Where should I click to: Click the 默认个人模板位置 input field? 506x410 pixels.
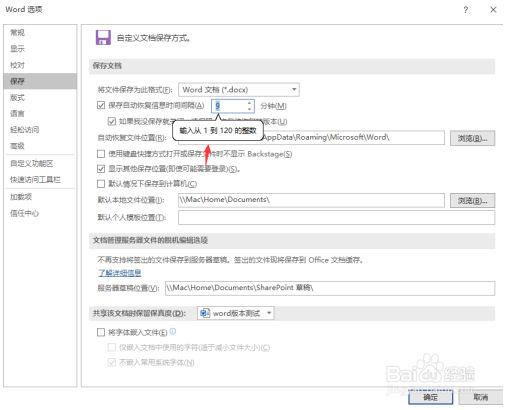(x=336, y=218)
